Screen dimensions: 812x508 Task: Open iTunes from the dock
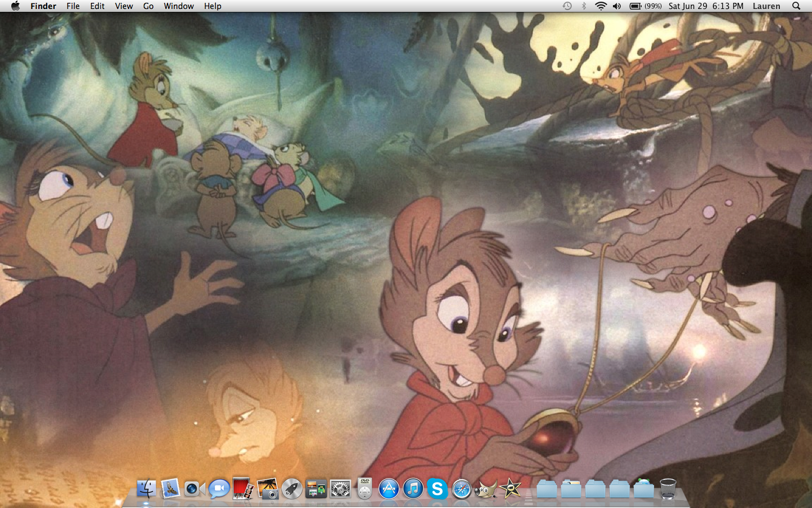click(x=413, y=489)
